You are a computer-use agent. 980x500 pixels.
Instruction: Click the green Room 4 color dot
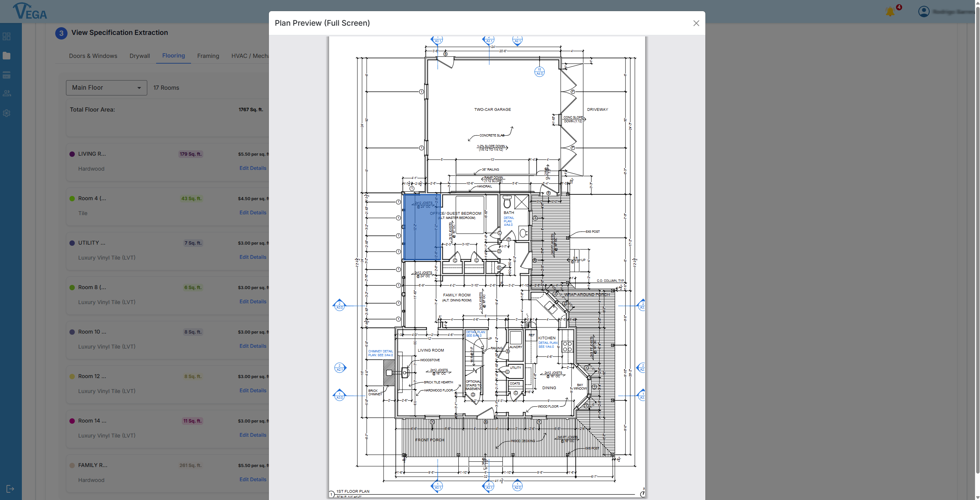[72, 199]
